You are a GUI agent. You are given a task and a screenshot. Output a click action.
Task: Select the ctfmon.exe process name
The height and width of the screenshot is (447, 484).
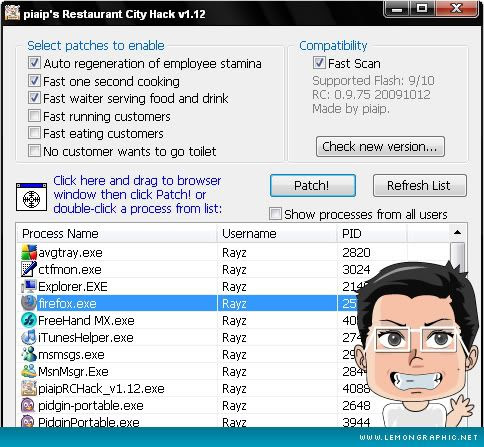(70, 270)
